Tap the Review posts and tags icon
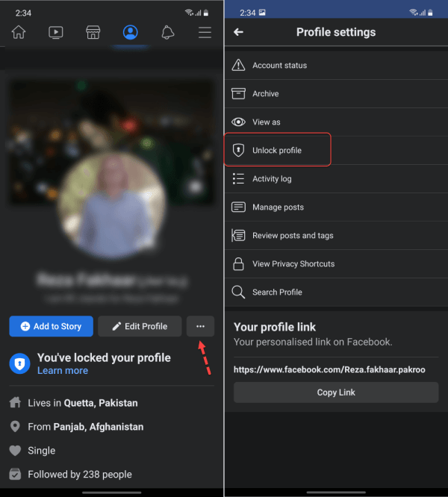This screenshot has width=448, height=497. click(x=238, y=236)
